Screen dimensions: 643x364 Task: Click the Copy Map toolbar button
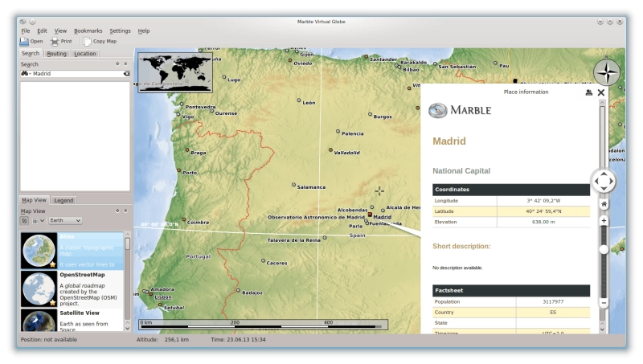click(100, 42)
